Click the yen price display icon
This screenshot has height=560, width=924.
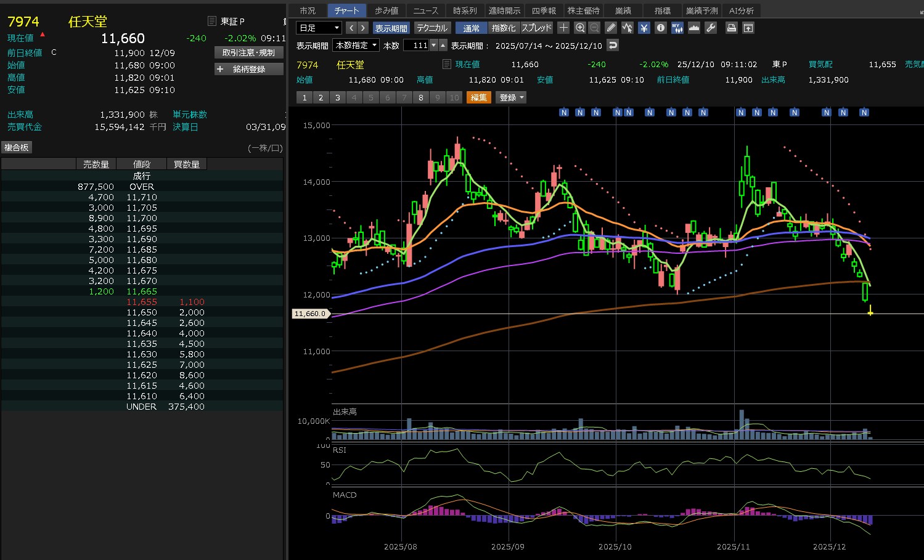(x=644, y=28)
